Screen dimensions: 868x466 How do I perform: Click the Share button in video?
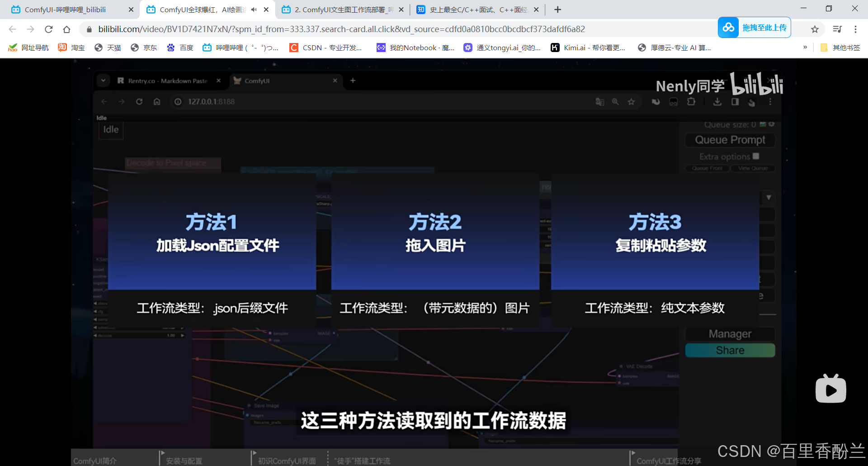pyautogui.click(x=730, y=350)
